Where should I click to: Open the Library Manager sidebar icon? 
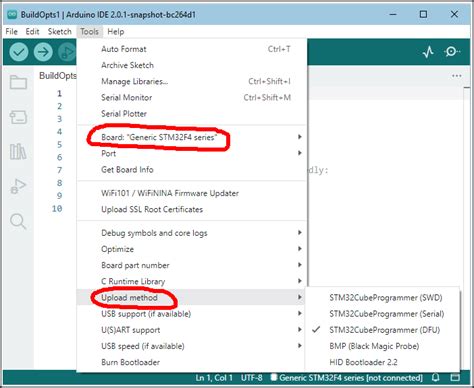pos(18,152)
